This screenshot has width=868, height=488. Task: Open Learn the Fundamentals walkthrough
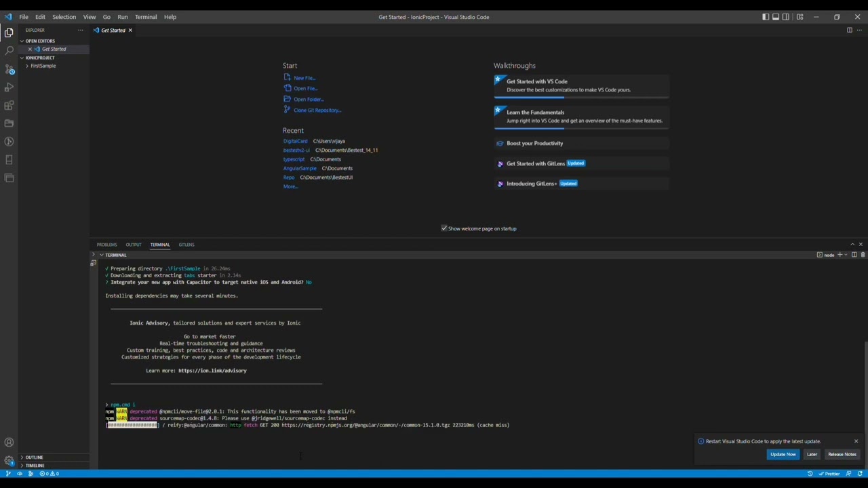(581, 117)
